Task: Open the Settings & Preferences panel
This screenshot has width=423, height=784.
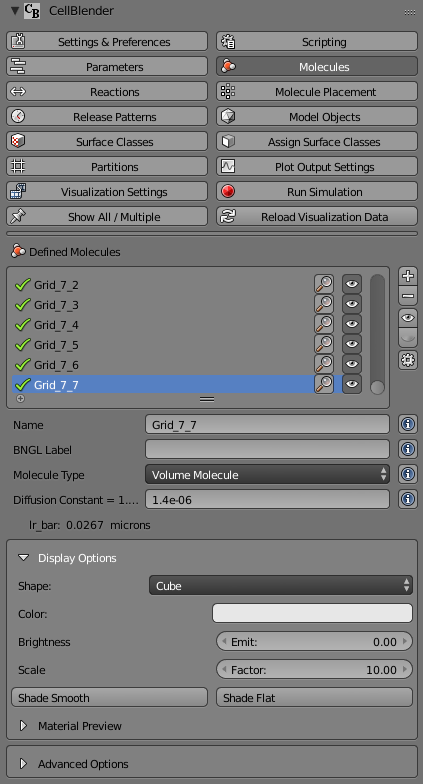Action: [x=107, y=42]
